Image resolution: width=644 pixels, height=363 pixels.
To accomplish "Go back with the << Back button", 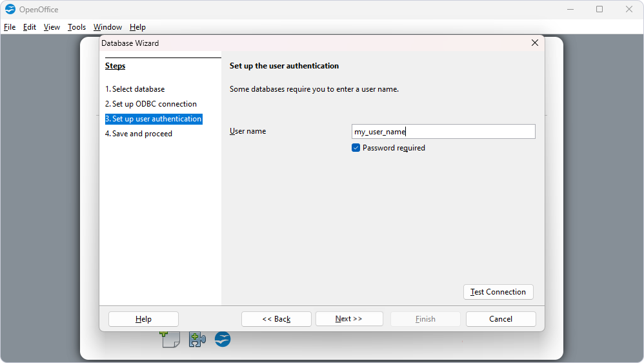I will (276, 319).
